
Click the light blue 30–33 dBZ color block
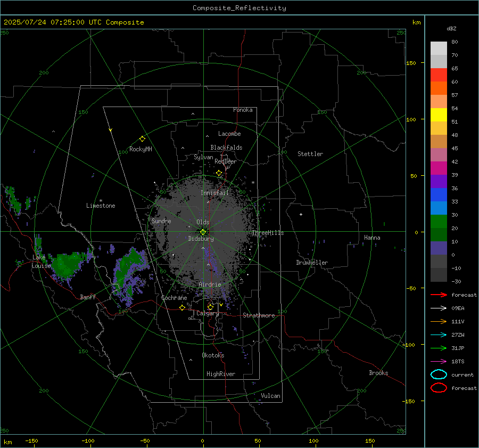[x=439, y=208]
